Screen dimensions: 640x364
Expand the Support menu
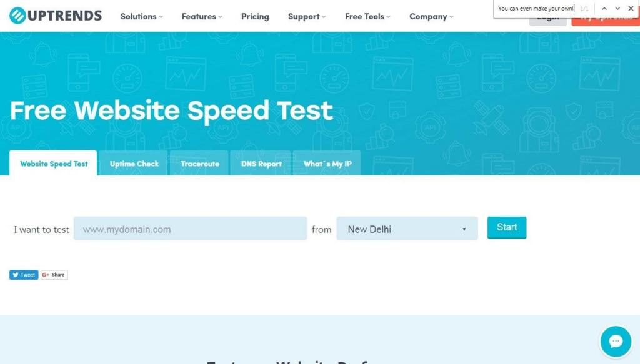(307, 17)
